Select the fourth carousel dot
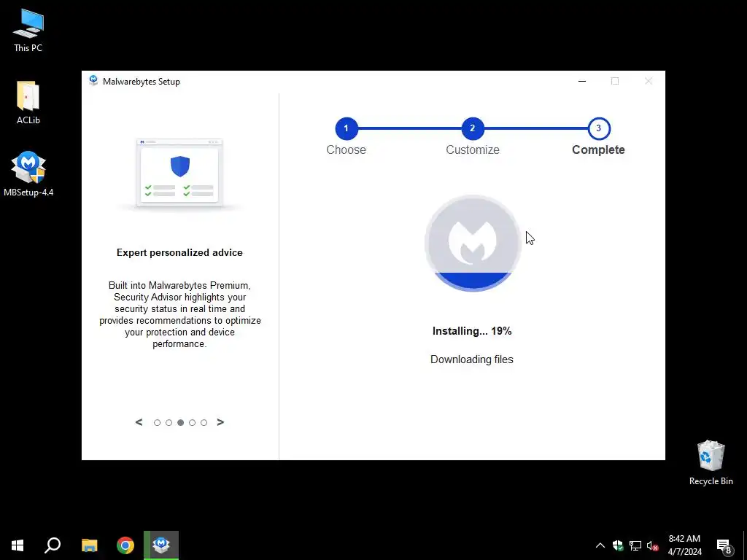 point(192,422)
